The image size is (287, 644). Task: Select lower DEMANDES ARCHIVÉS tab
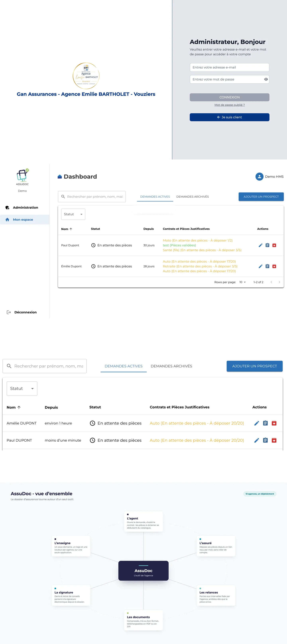point(171,366)
